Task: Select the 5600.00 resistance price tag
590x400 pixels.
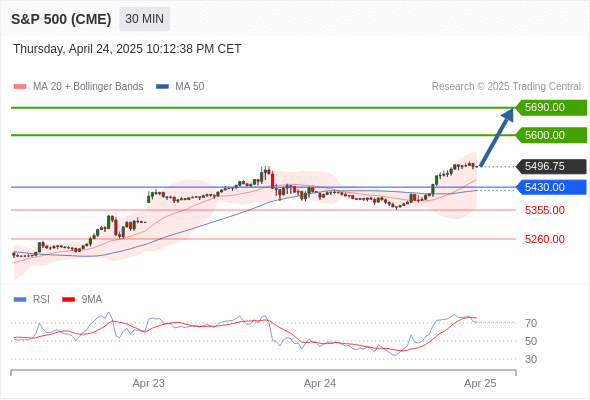Action: (x=551, y=135)
